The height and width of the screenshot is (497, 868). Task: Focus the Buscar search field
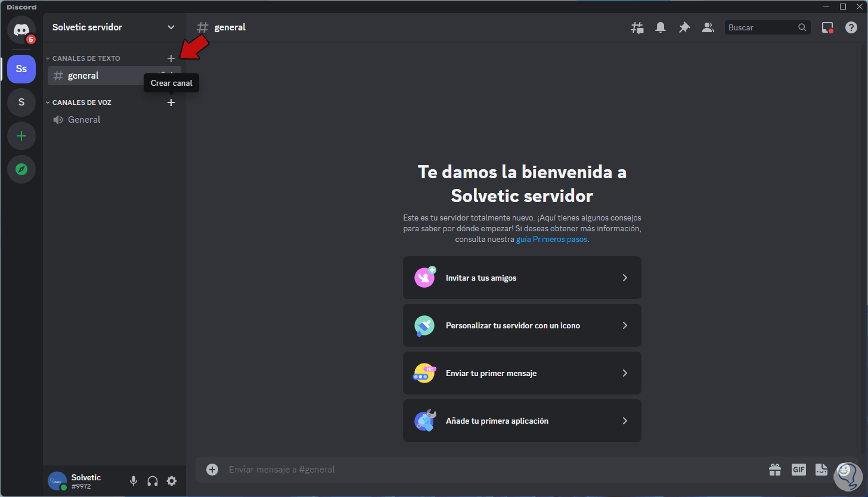point(768,27)
